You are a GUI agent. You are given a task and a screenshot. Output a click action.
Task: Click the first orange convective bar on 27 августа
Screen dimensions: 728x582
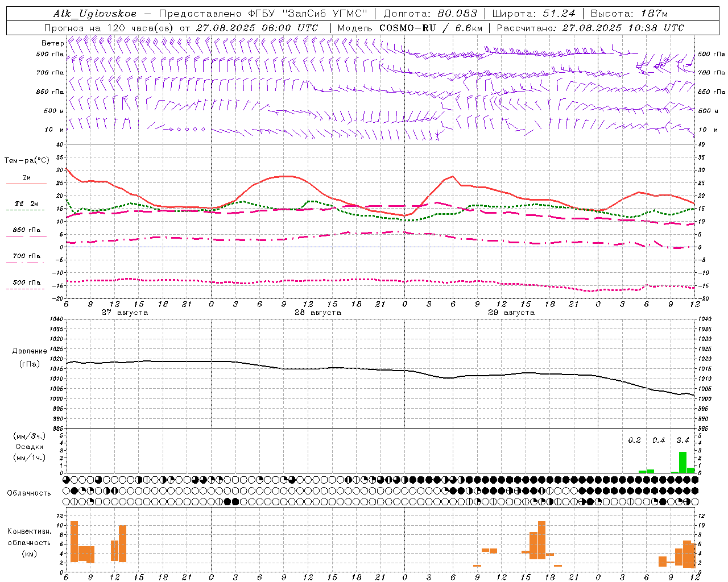click(74, 542)
